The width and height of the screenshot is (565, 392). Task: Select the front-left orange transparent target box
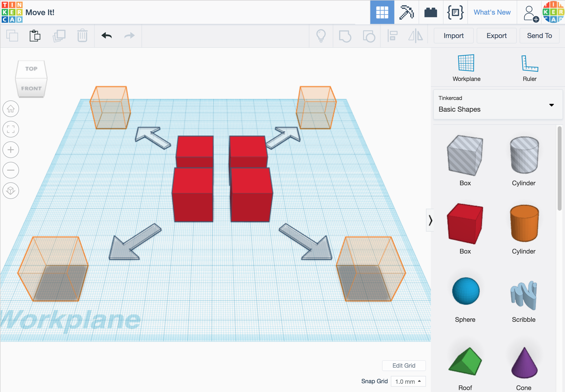coord(53,269)
